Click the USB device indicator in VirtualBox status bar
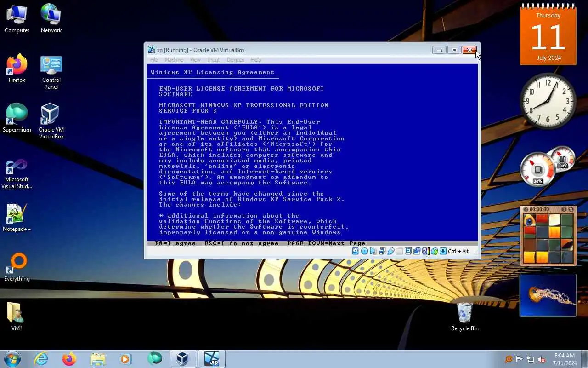Screen dimensions: 588x368 (x=391, y=251)
